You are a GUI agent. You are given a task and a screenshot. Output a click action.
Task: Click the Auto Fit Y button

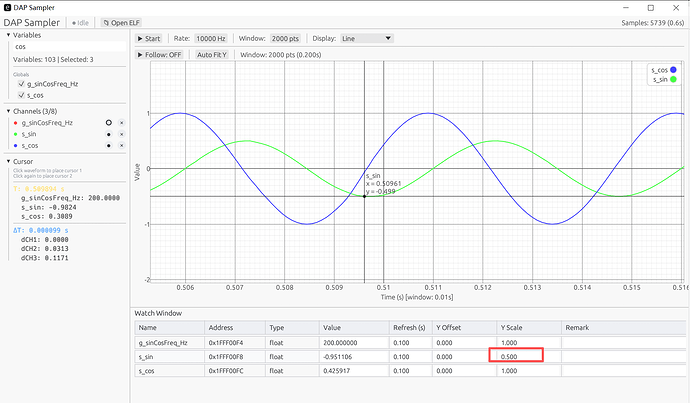212,55
